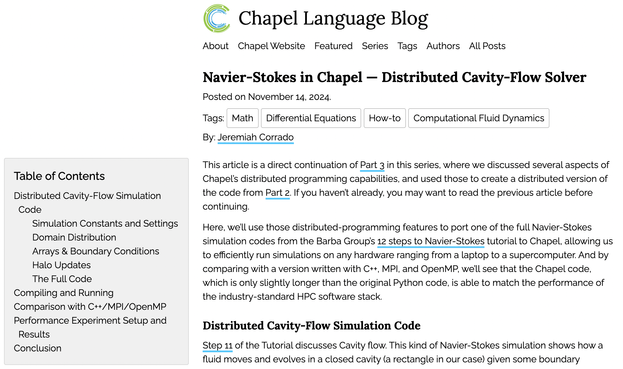Go to Chapel Website link
The image size is (623, 369).
click(x=271, y=46)
